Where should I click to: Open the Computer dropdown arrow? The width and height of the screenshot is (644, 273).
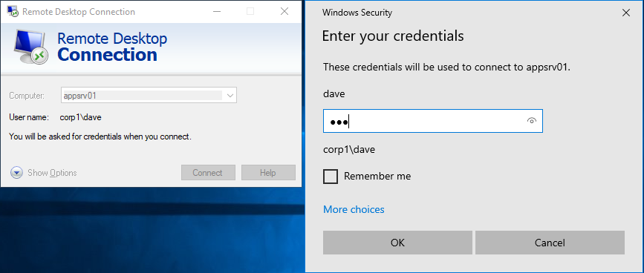(230, 96)
